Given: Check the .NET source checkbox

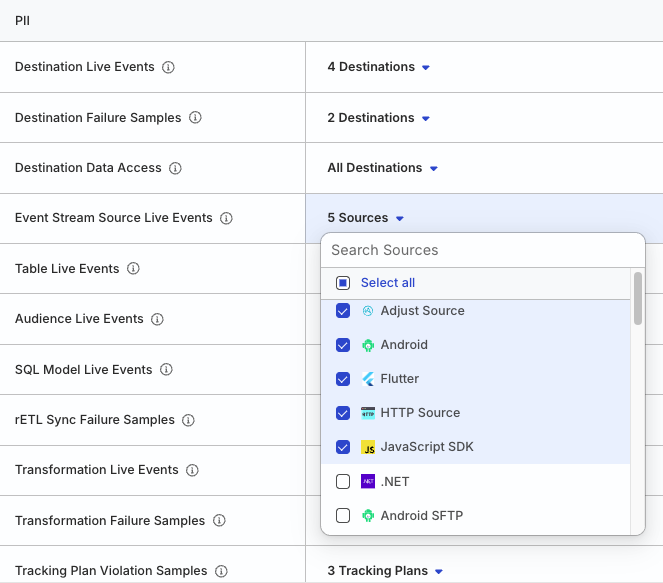Looking at the screenshot, I should (x=343, y=482).
